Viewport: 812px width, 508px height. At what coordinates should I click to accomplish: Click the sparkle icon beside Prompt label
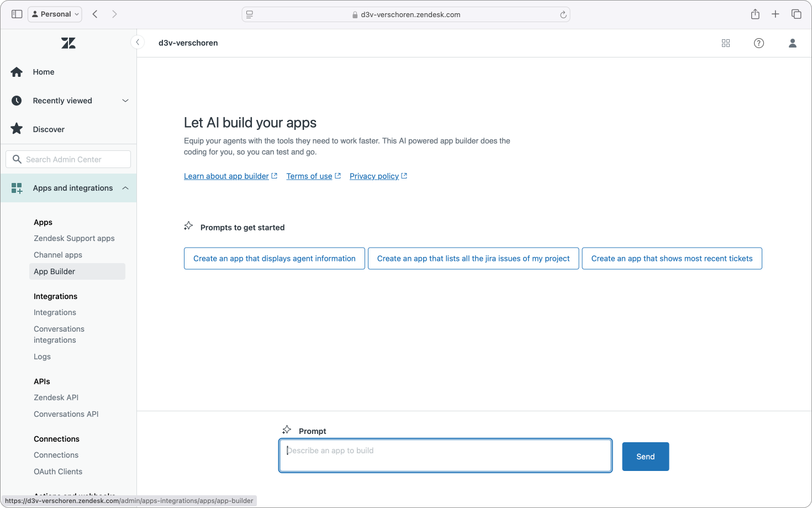[x=287, y=430]
